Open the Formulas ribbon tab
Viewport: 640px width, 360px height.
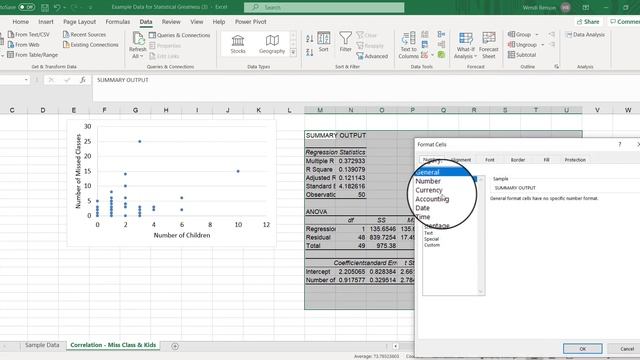(118, 22)
